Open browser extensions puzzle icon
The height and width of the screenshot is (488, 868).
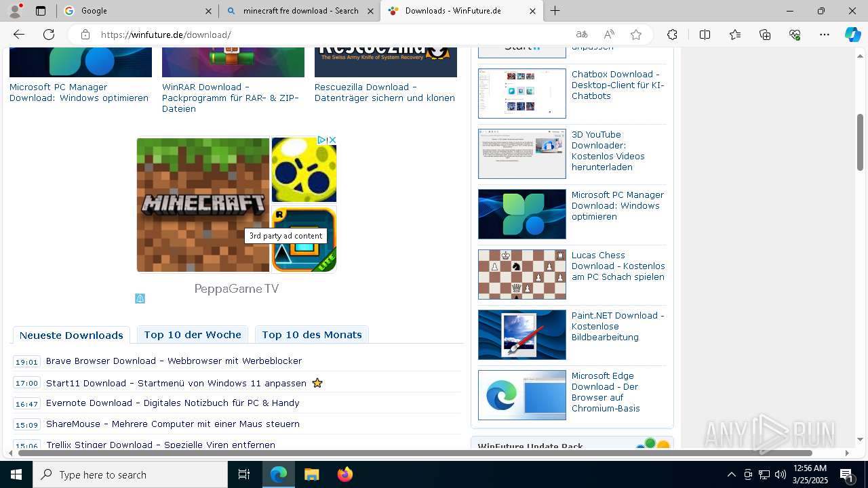(672, 35)
